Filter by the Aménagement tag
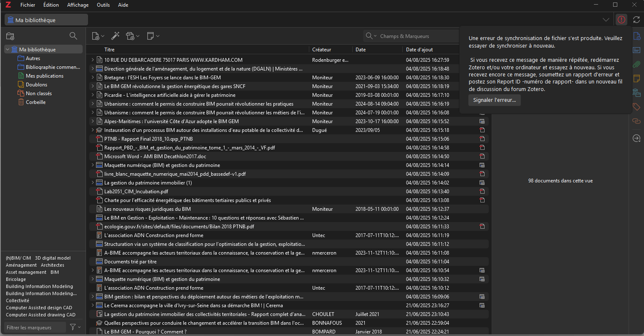 point(21,265)
